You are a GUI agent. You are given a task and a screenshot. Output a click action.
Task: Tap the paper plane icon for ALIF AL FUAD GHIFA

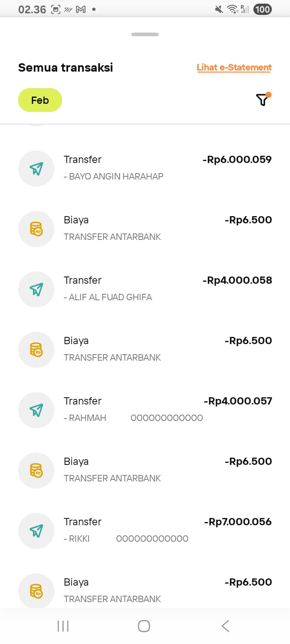coord(36,289)
